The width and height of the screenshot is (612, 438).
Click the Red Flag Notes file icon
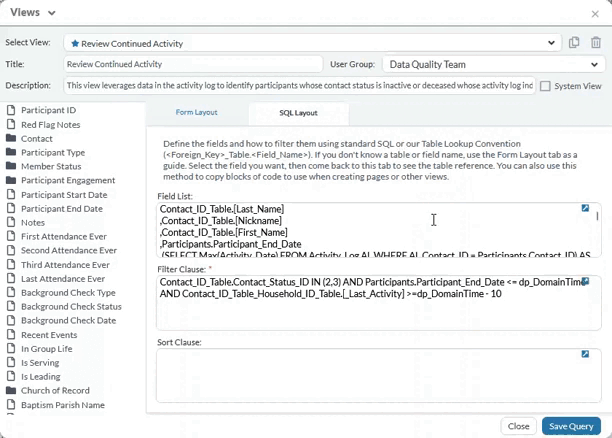tap(11, 125)
